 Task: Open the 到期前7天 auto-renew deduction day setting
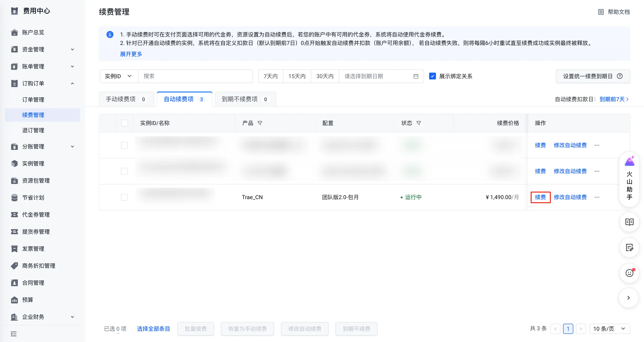coord(614,99)
